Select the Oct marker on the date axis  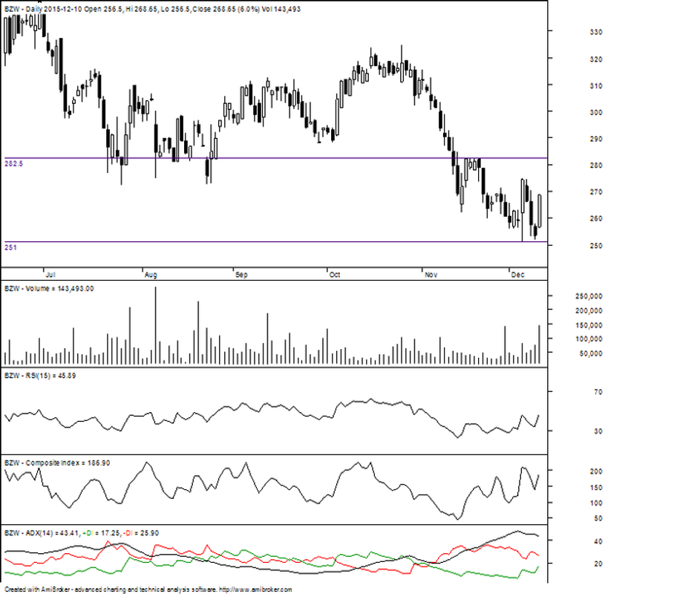coord(334,274)
